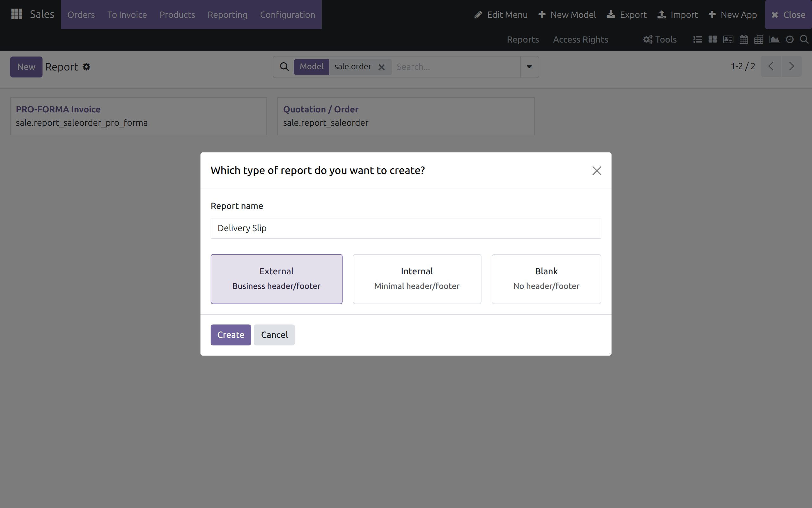812x508 pixels.
Task: Go to next page arrow
Action: (791, 66)
